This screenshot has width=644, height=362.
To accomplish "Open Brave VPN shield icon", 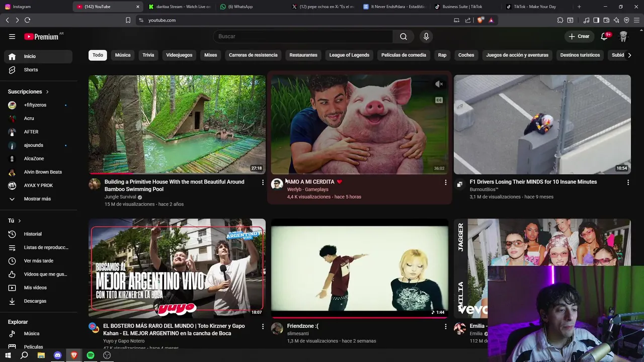I will pos(626,20).
